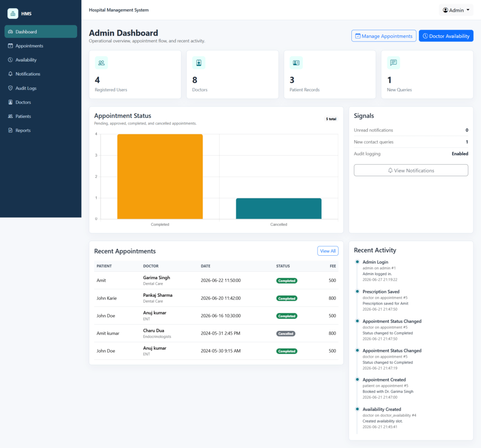
Task: Click the Registered Users card icon
Action: coord(101,63)
